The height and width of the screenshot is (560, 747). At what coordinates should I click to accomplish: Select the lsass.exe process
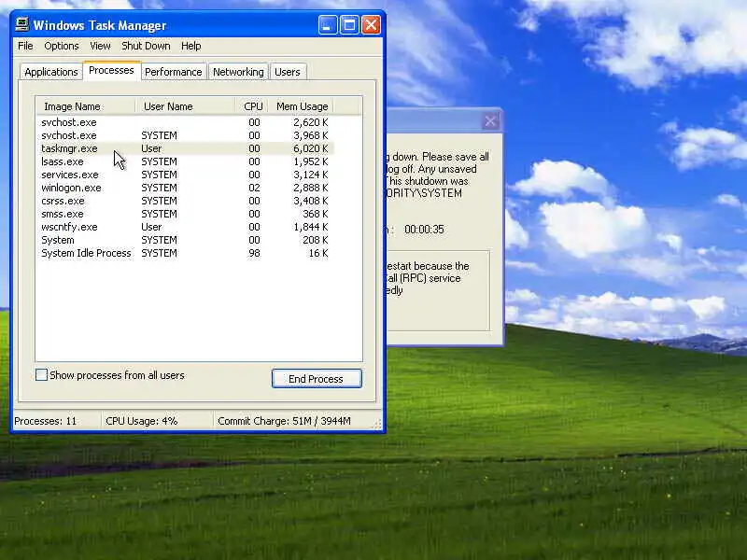coord(185,161)
